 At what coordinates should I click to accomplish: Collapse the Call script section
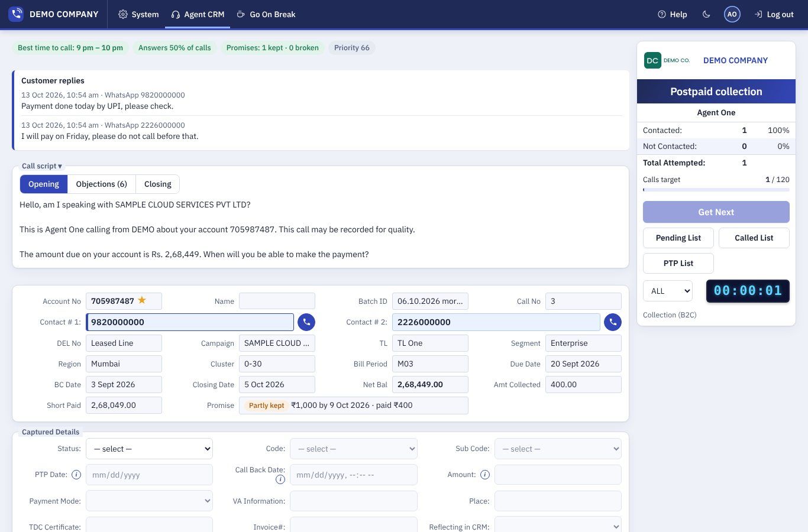coord(42,166)
